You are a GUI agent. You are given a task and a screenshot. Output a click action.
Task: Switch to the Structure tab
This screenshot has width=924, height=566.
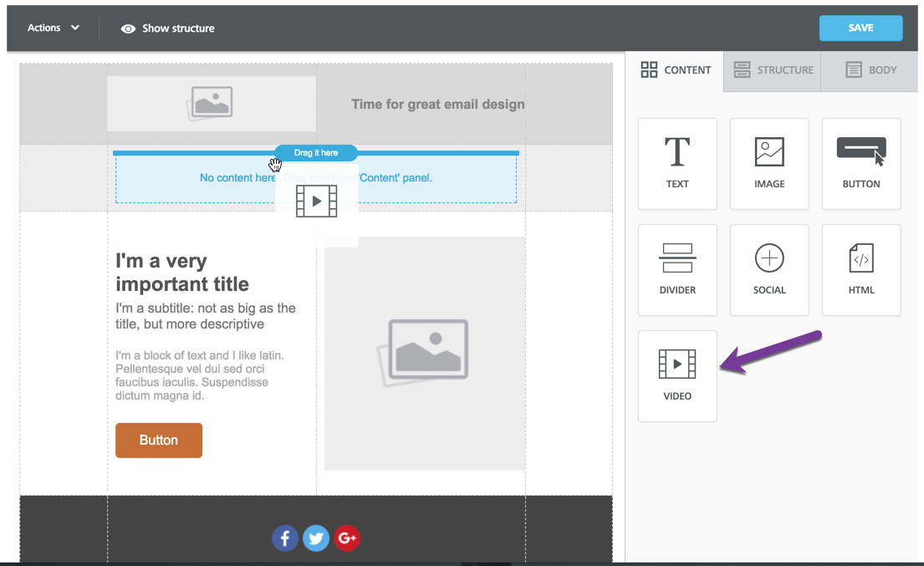coord(773,70)
